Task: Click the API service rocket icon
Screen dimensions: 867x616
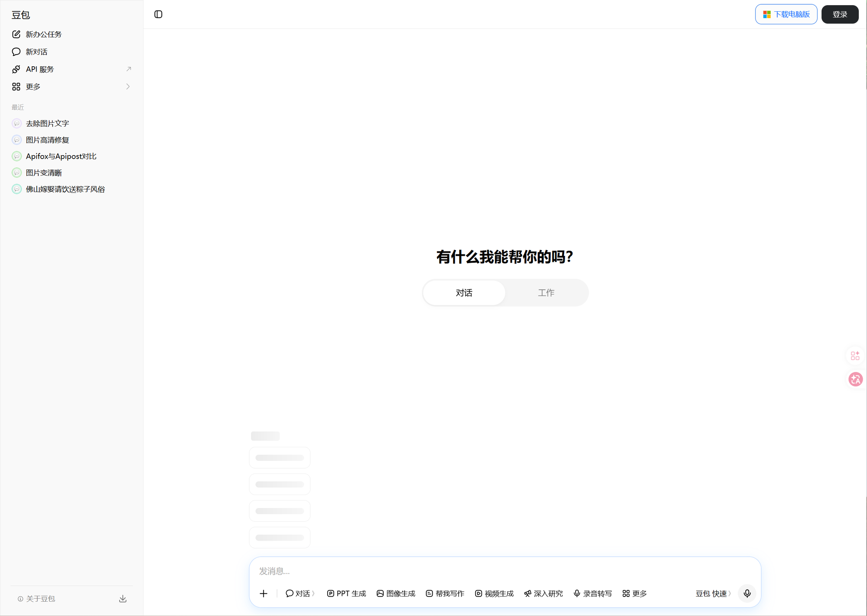Action: pos(16,69)
